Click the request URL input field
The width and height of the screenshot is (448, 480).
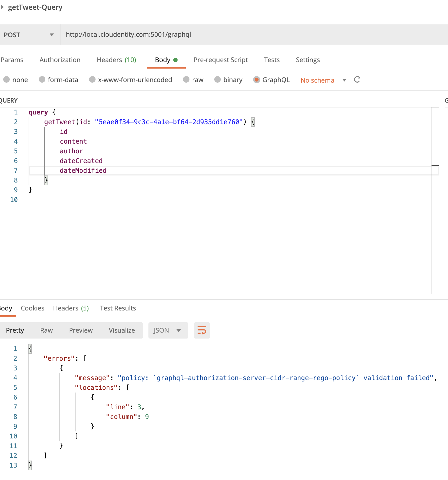254,35
